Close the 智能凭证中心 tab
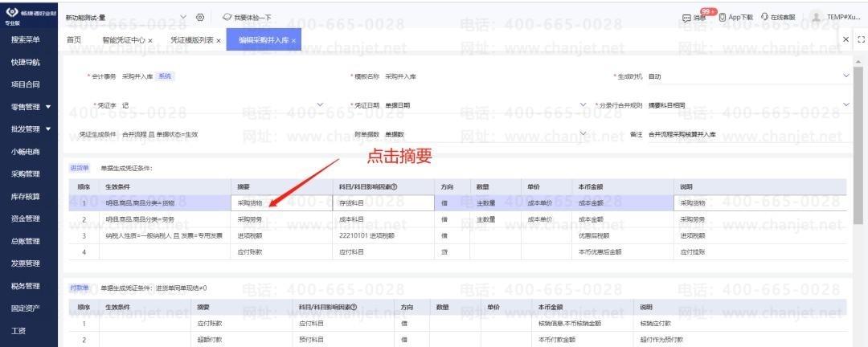The width and height of the screenshot is (868, 347). pos(150,40)
